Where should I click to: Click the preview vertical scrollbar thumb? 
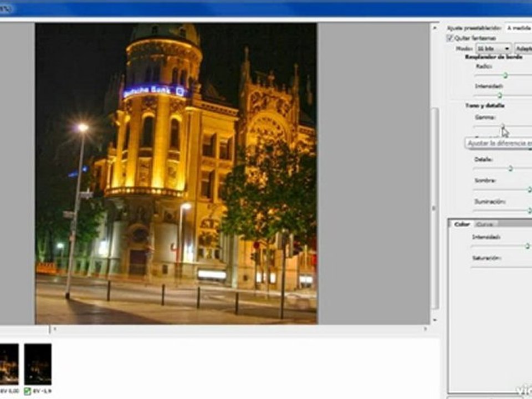point(434,208)
